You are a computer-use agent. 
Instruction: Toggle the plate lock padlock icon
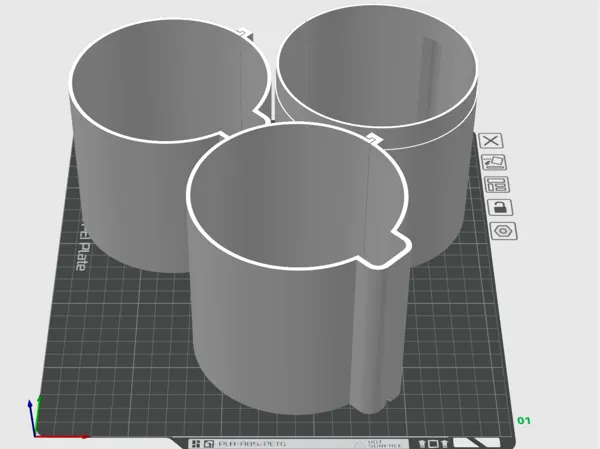[x=500, y=207]
